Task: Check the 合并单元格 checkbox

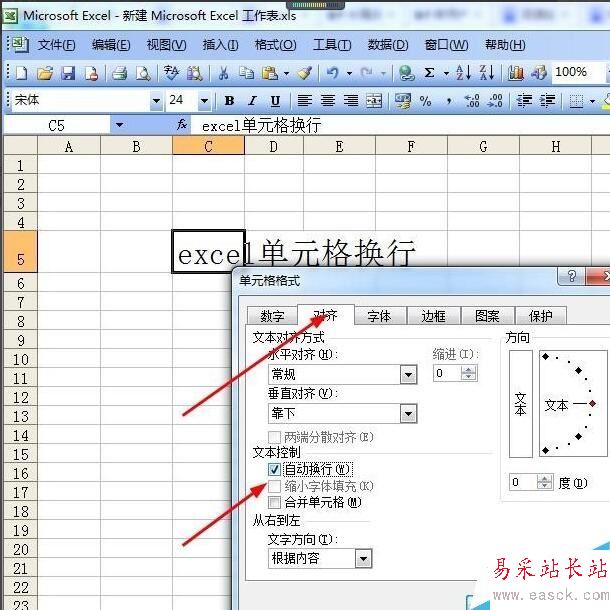Action: (x=274, y=502)
